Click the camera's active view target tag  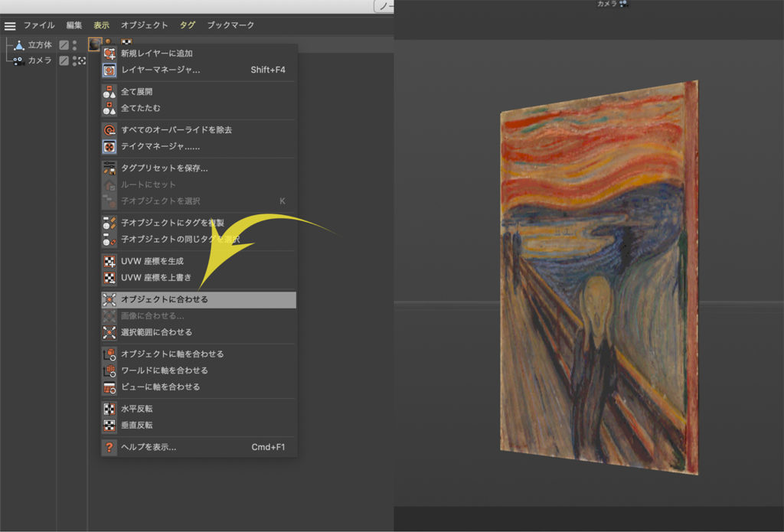82,60
